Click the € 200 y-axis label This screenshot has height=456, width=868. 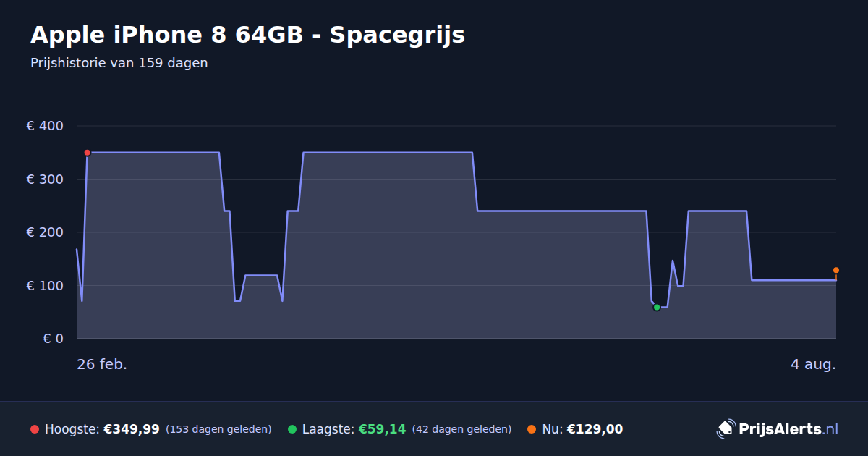click(x=45, y=232)
